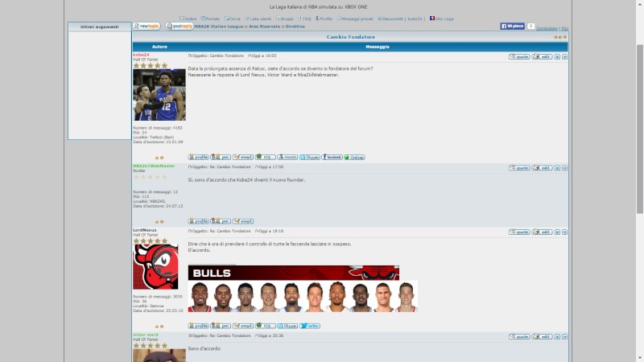Delete LordNexus's post with X icon
Viewport: 644px width, 362px height.
(x=557, y=232)
